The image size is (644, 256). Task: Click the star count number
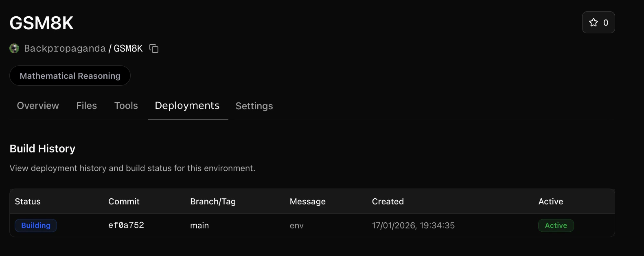pos(605,22)
